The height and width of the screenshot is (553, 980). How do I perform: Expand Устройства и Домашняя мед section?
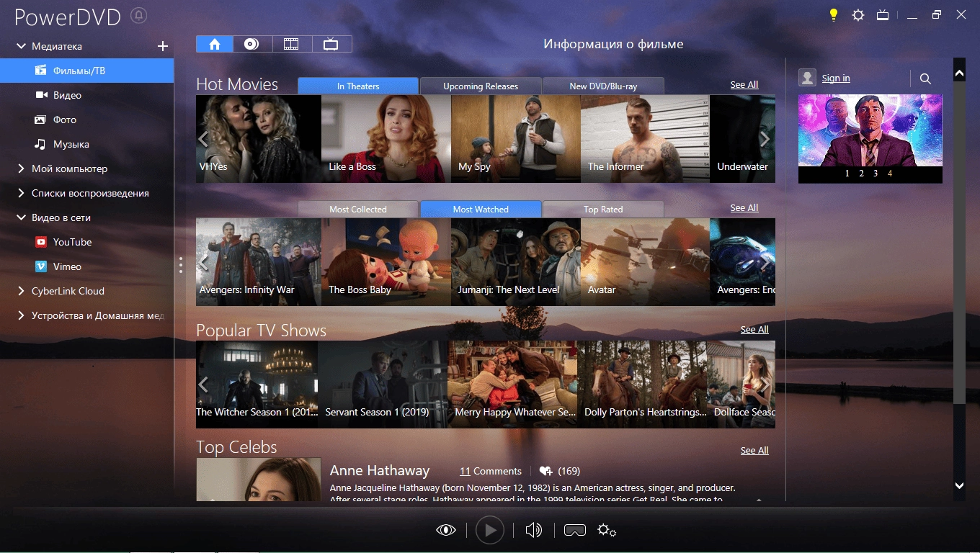pos(21,315)
